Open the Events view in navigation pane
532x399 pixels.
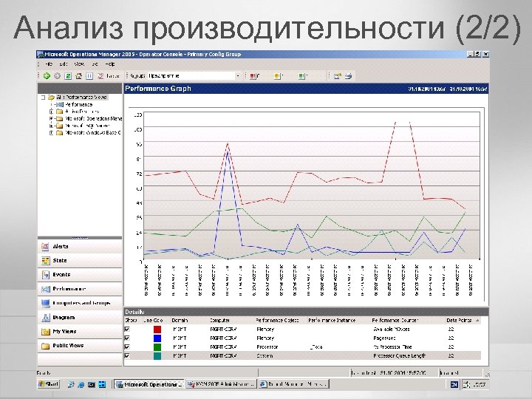click(x=80, y=275)
